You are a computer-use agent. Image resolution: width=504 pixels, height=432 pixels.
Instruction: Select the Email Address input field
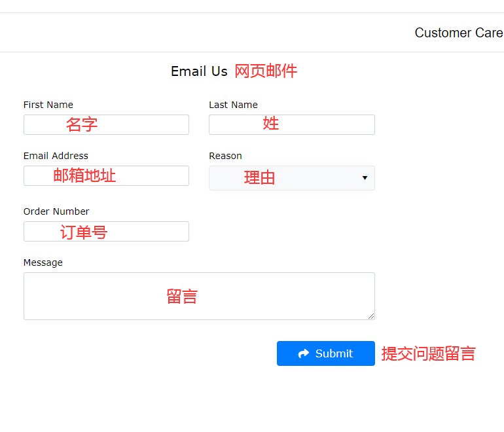point(106,175)
